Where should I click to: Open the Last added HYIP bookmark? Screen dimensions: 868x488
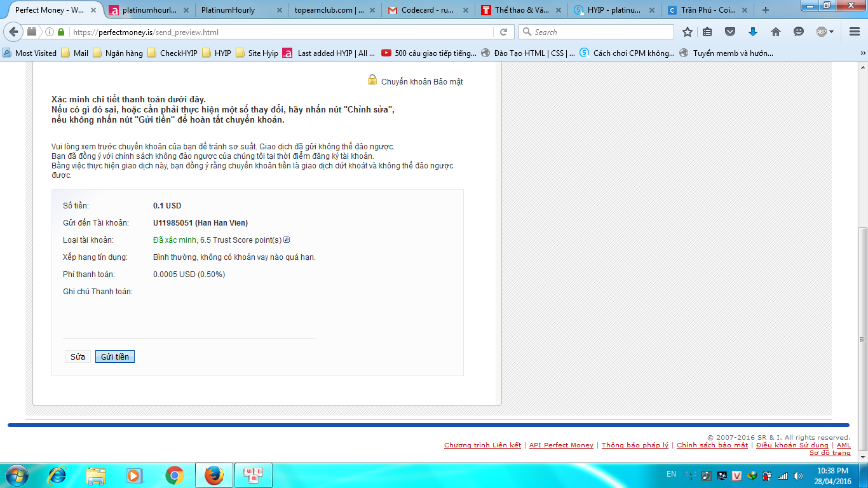(x=329, y=53)
